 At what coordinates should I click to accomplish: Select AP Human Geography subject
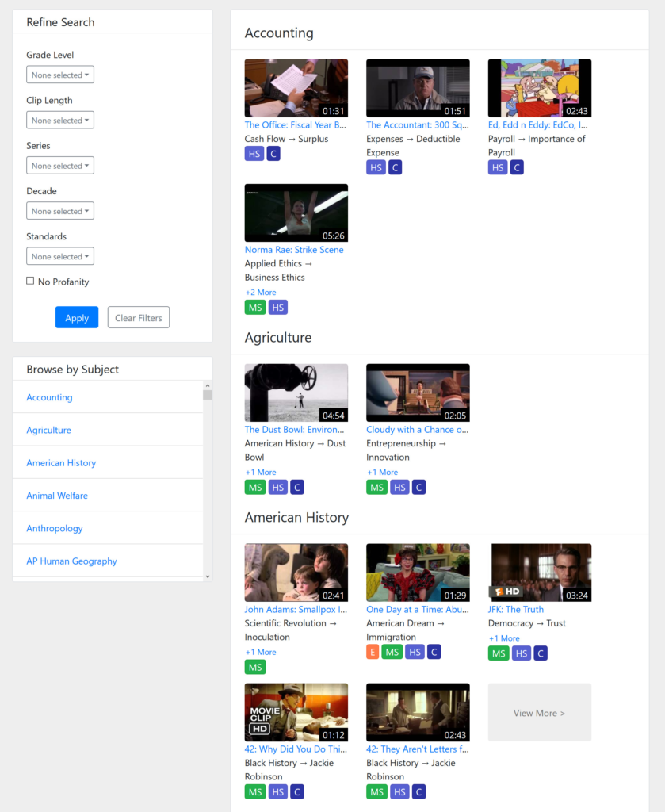[71, 561]
